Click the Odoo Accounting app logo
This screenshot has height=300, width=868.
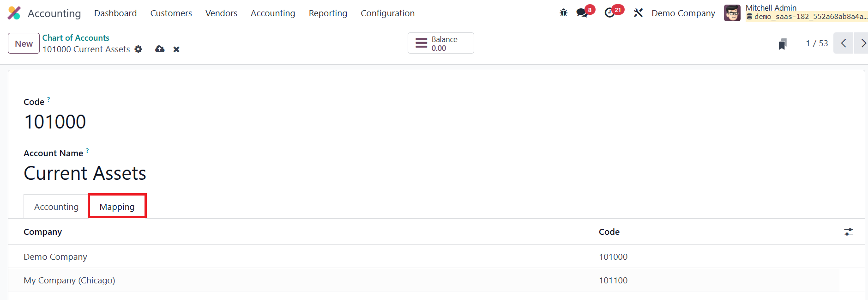14,13
